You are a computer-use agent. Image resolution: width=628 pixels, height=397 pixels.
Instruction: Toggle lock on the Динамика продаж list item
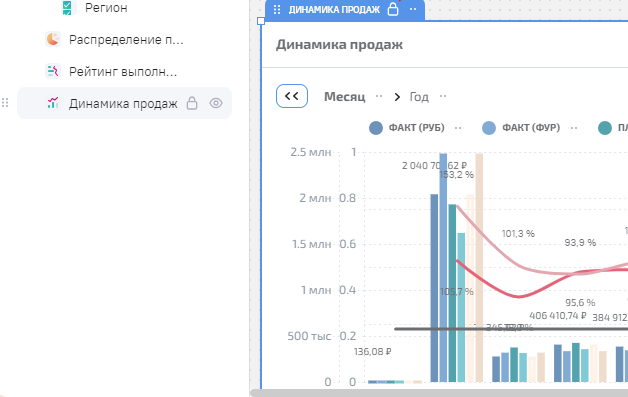click(x=192, y=103)
